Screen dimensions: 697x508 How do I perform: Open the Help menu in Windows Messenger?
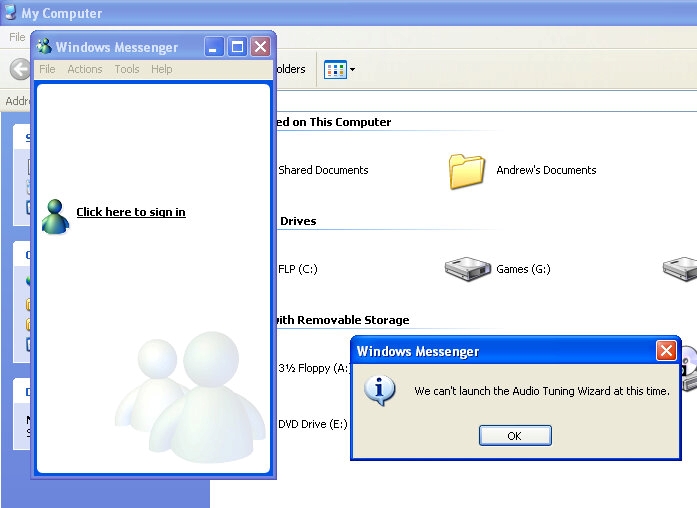(x=162, y=69)
